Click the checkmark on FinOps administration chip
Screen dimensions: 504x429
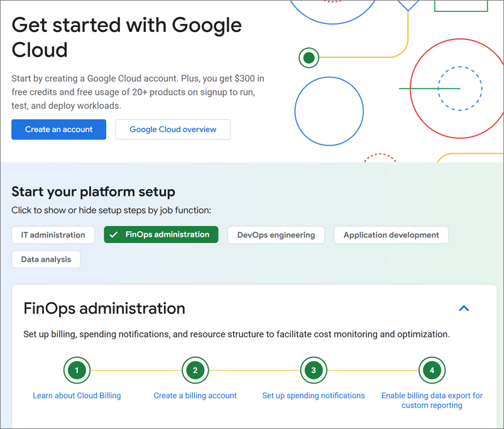pos(114,235)
